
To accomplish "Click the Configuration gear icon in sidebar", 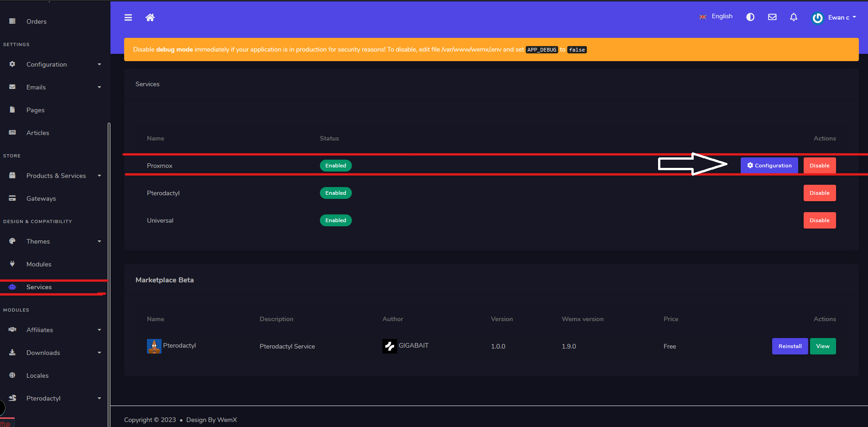I will (12, 64).
